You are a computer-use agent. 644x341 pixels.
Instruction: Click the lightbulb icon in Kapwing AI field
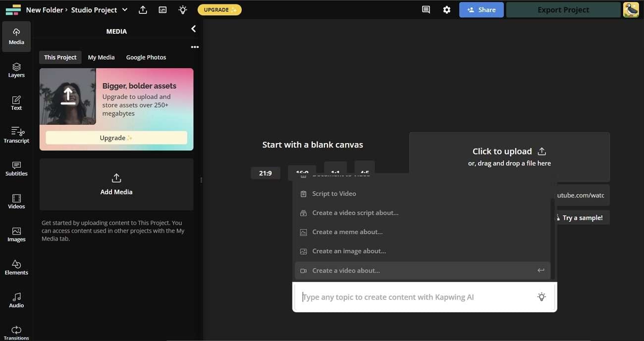point(541,297)
